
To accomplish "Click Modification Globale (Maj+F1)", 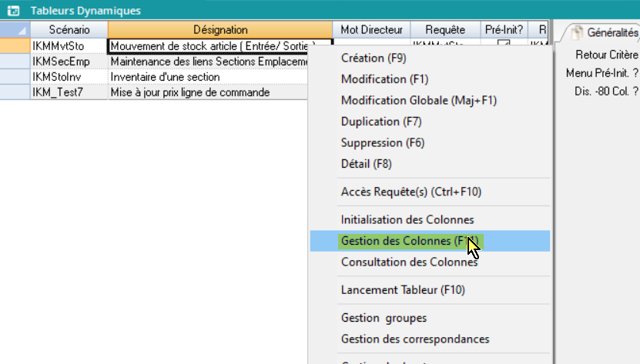I will [x=419, y=100].
